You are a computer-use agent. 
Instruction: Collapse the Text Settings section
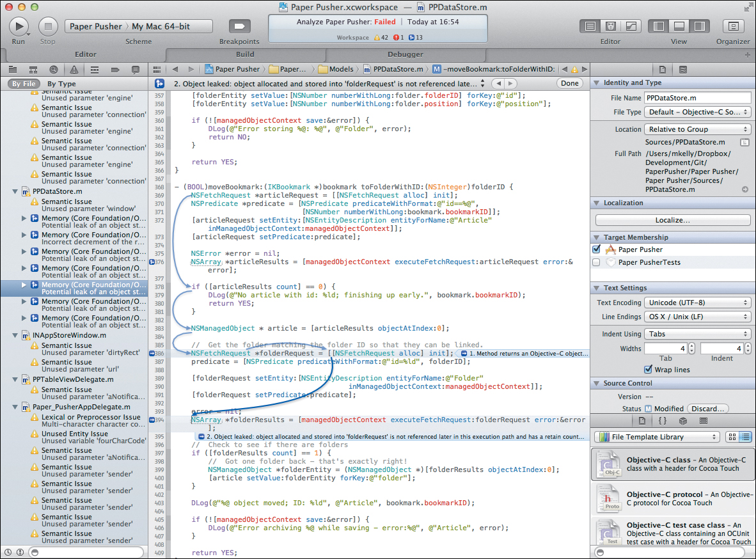pos(596,288)
